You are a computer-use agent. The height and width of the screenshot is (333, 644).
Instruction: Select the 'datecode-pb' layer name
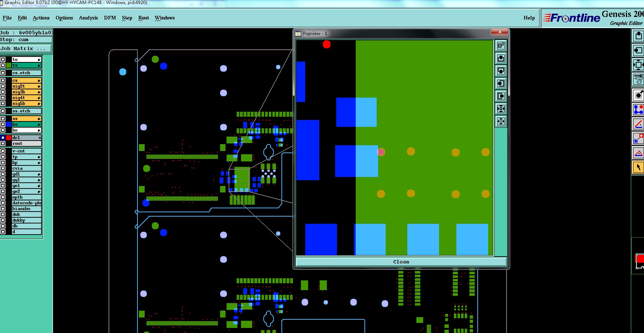[26, 203]
